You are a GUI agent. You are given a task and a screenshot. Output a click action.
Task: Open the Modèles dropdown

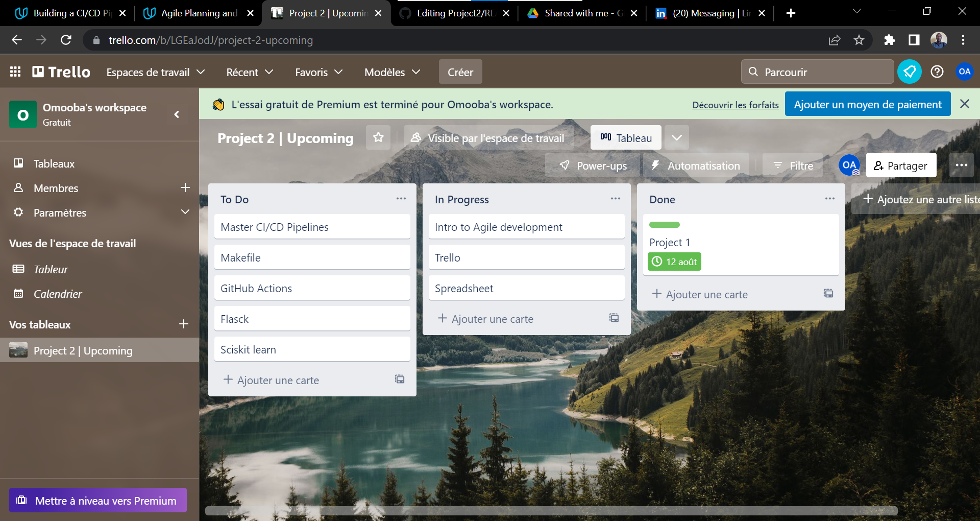coord(391,72)
